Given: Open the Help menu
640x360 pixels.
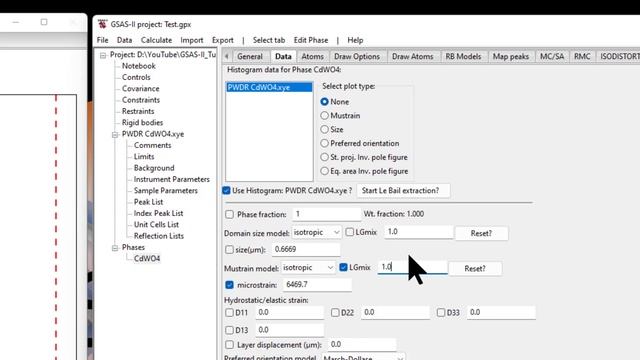Looking at the screenshot, I should (x=355, y=40).
